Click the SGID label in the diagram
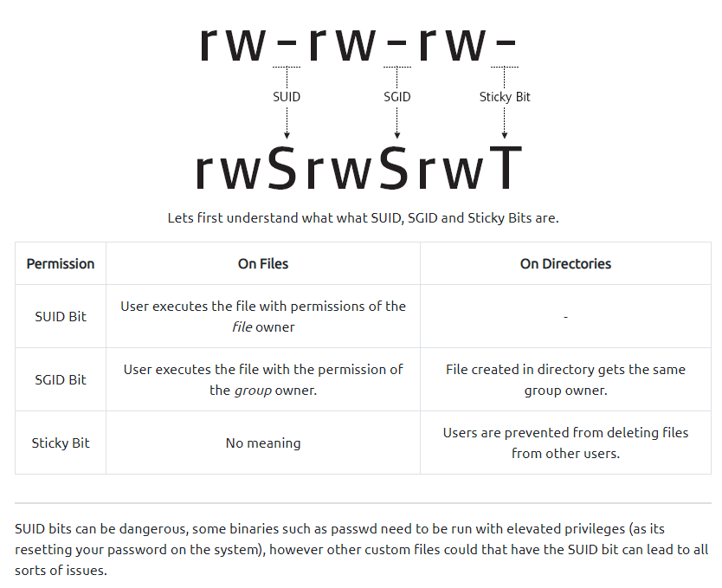Screen dimensions: 722x588 point(396,97)
